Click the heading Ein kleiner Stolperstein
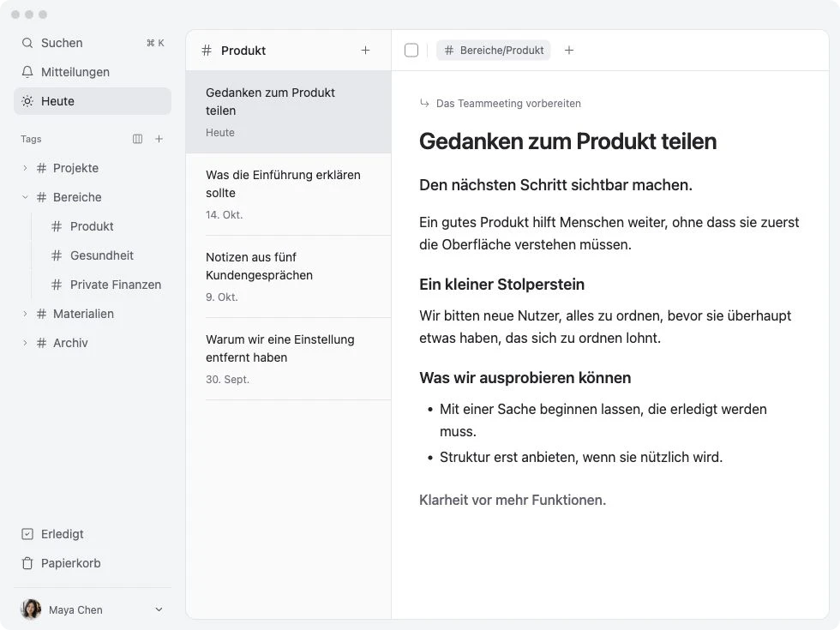The width and height of the screenshot is (840, 630). point(501,285)
